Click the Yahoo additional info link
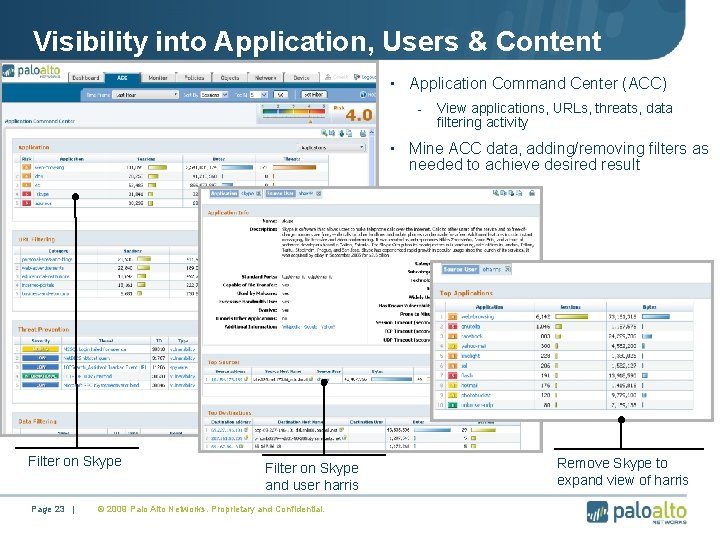This screenshot has width=720, height=540. coord(328,327)
